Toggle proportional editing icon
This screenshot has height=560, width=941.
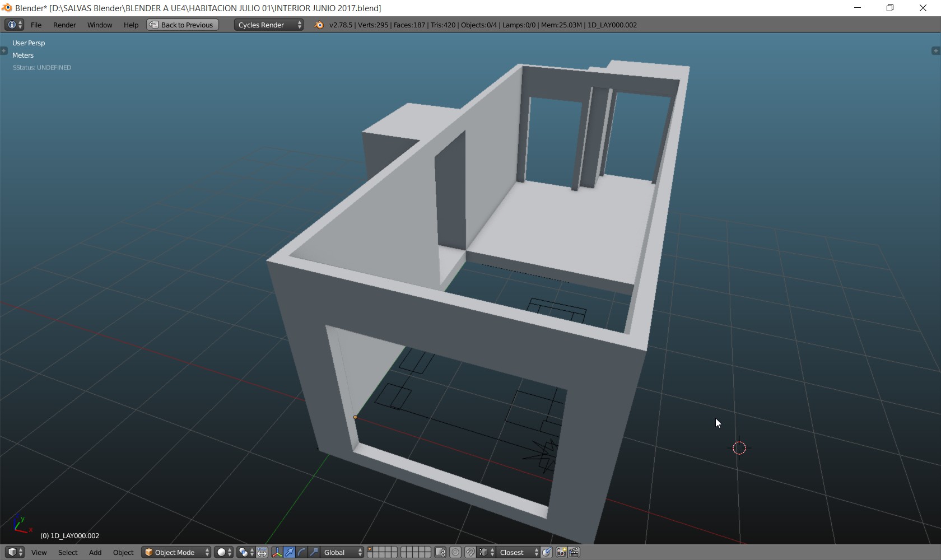[x=455, y=552]
